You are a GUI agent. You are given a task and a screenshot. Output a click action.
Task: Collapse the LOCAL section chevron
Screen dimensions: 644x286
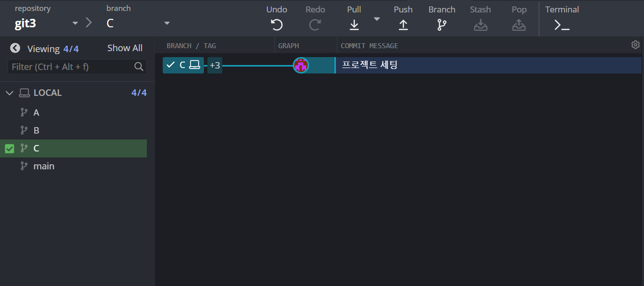[9, 93]
